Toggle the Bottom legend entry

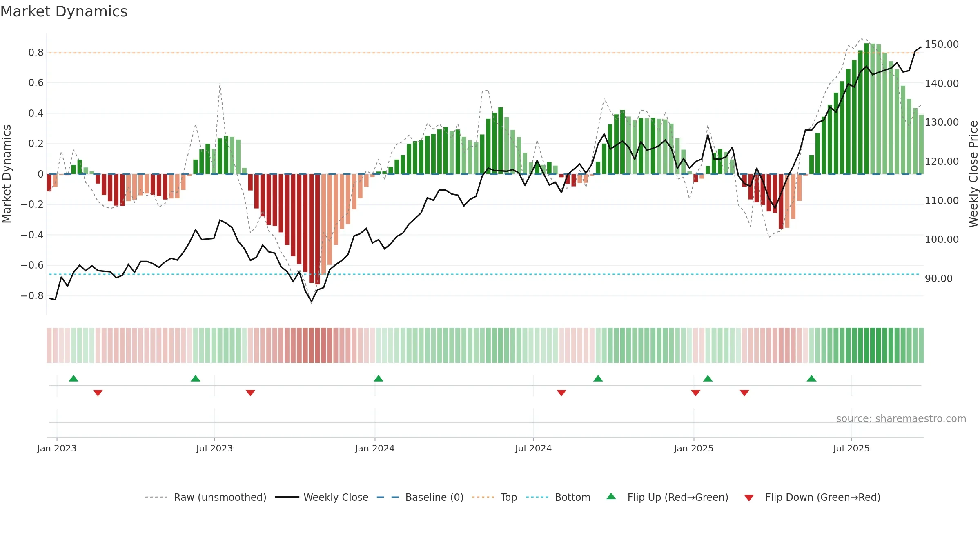pos(559,497)
